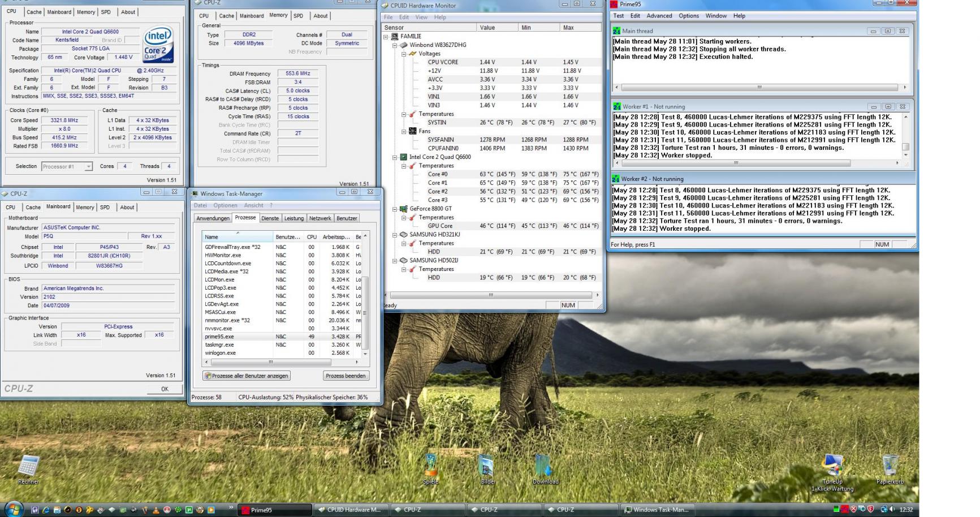Collapse the Intel Core 2 Quad Q6600 node
980x517 pixels.
pos(395,157)
